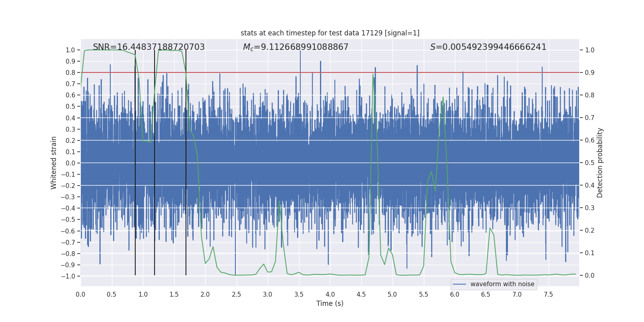644x322 pixels.
Task: Select Whitened strain tick label 0.4
Action: click(x=70, y=118)
